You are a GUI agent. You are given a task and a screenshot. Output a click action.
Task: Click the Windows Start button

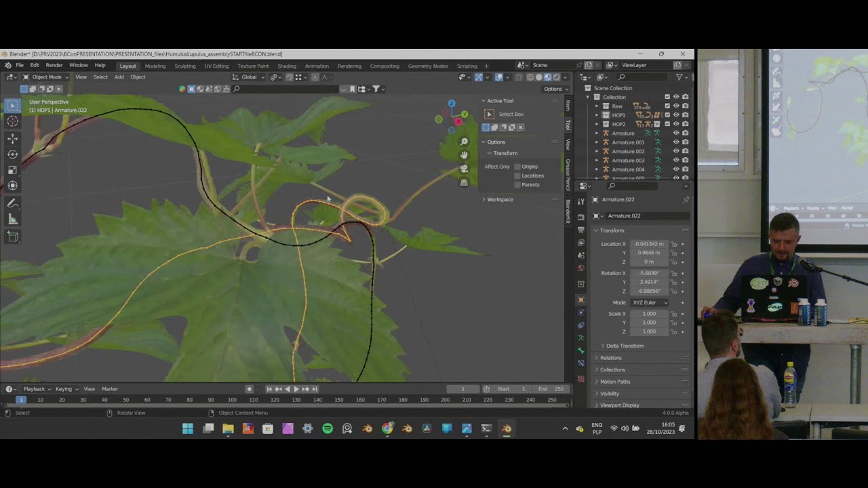188,428
